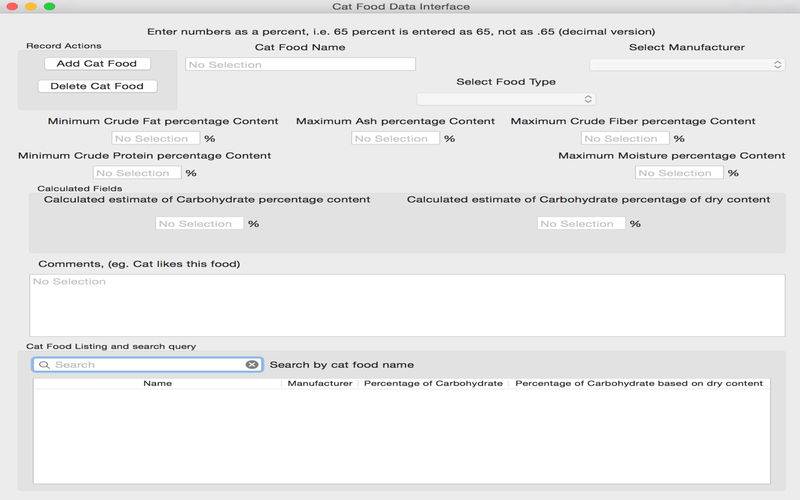Image resolution: width=800 pixels, height=500 pixels.
Task: Click the Minimum Crude Fat percentage field
Action: (155, 138)
